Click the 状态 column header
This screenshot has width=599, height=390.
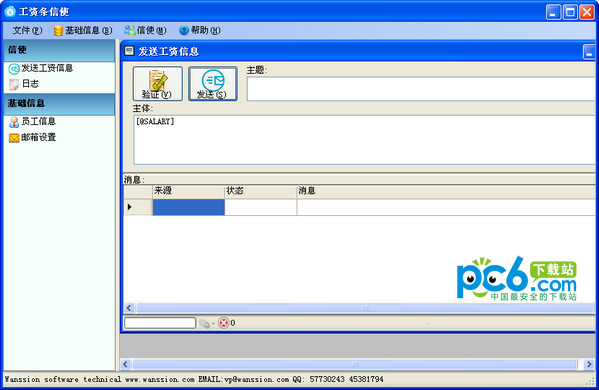coord(261,191)
